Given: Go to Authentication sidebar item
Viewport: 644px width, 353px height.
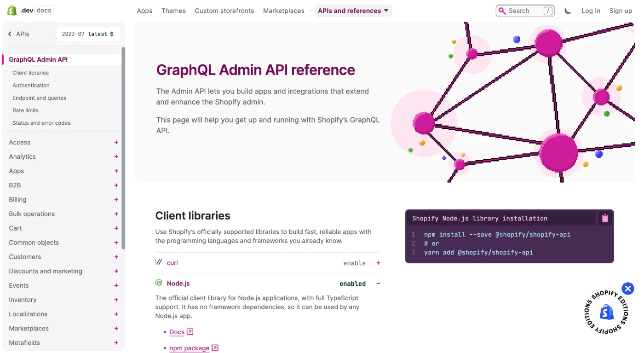Looking at the screenshot, I should [x=31, y=85].
